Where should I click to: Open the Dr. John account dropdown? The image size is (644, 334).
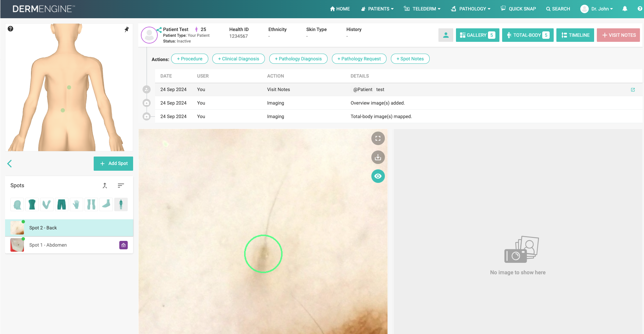(597, 9)
